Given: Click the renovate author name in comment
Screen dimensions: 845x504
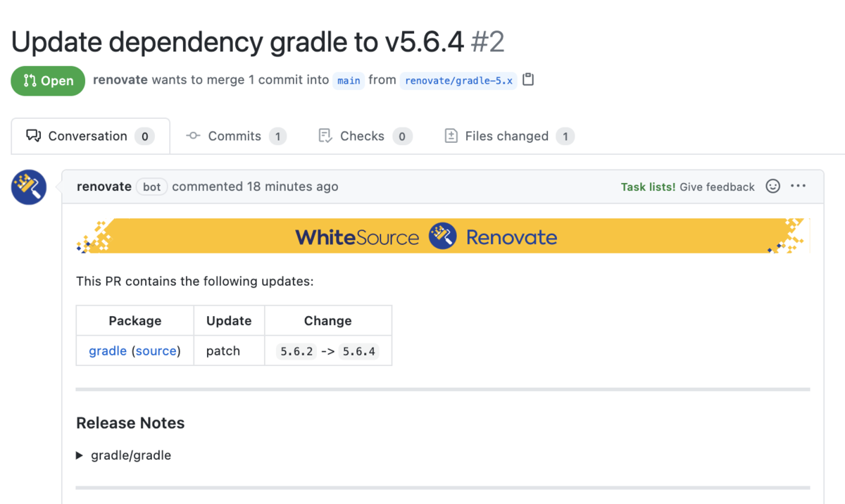Looking at the screenshot, I should 104,187.
